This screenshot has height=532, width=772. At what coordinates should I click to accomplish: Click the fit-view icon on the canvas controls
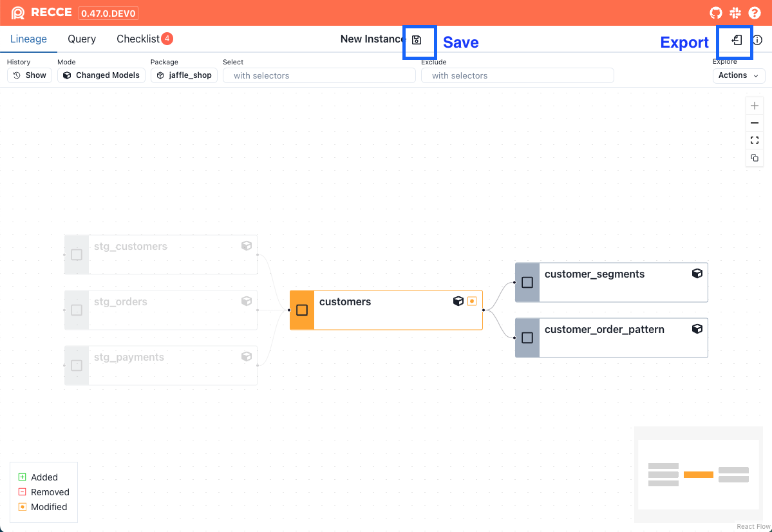754,140
